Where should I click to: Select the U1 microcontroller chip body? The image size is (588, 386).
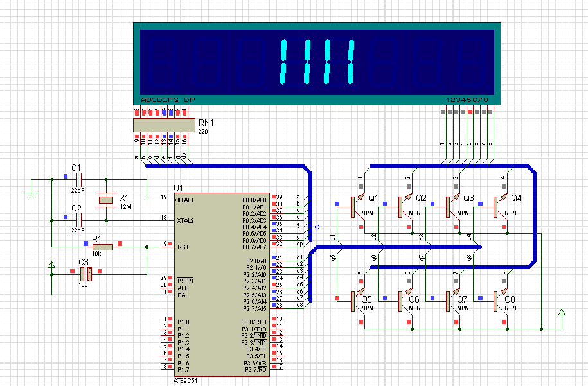(x=222, y=285)
